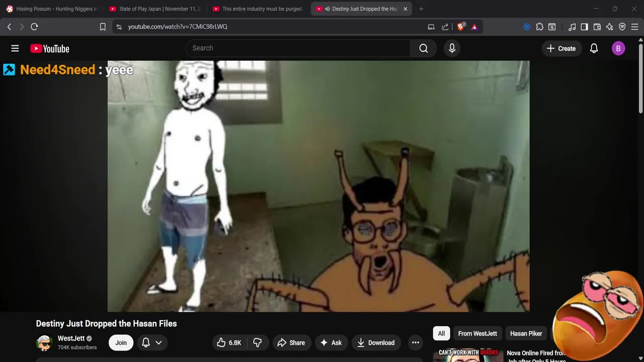Share this page from the address bar
The height and width of the screenshot is (362, 644).
[x=445, y=27]
